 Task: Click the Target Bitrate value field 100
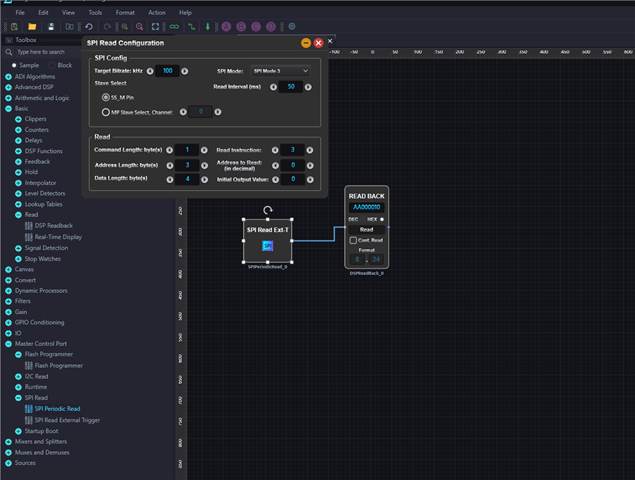point(167,71)
